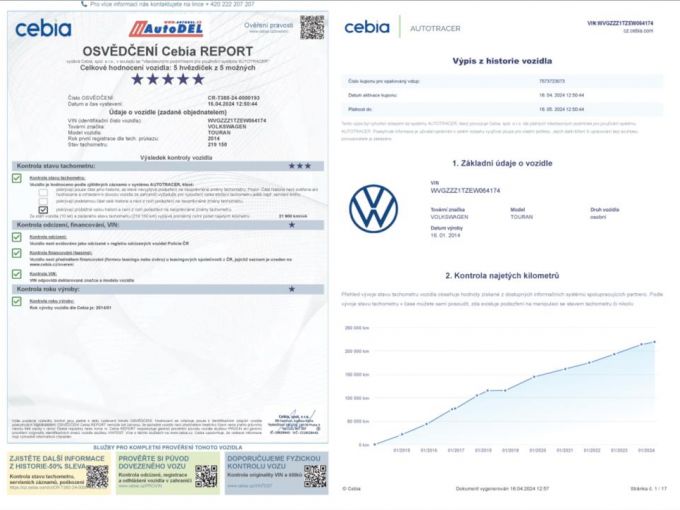Click the star in the Kontrola odcizení header
680x510 pixels.
click(292, 225)
